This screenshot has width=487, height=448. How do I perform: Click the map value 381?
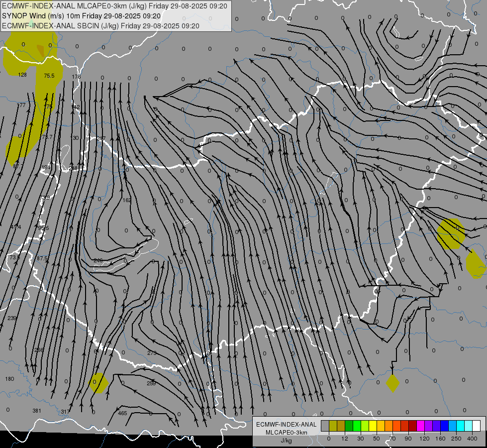[x=37, y=411]
